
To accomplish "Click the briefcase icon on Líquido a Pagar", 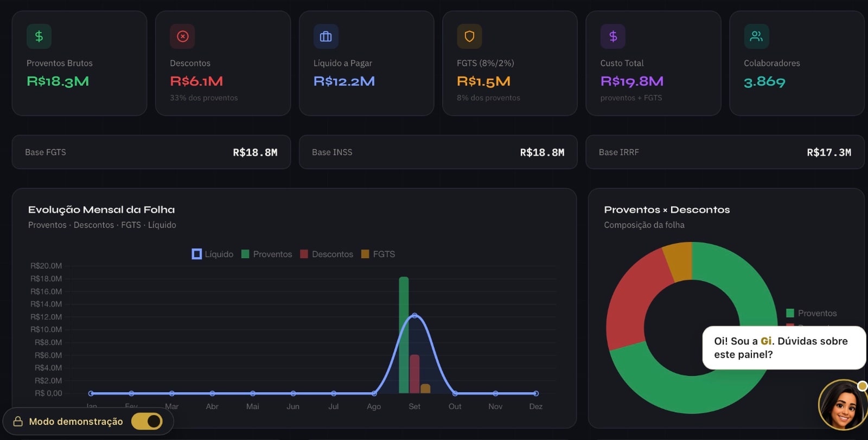I will coord(326,36).
